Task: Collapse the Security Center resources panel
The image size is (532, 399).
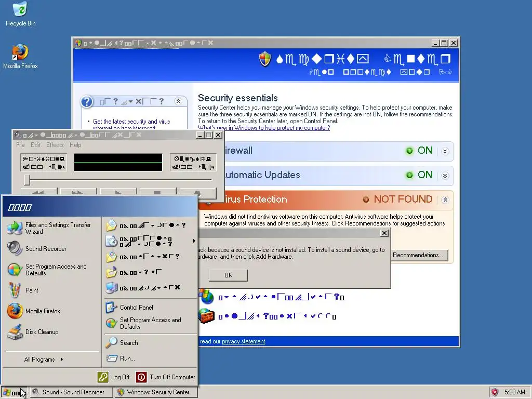Action: point(178,101)
